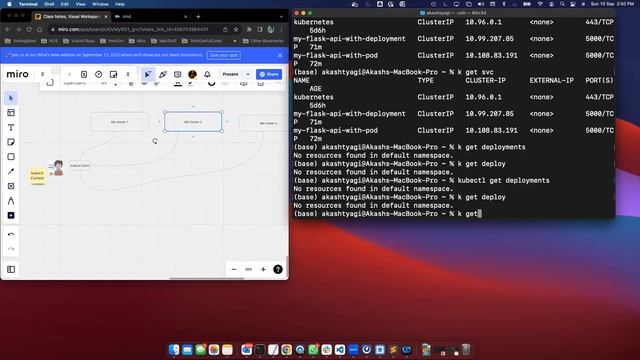Toggle the collaborator cursors icon in Miro

pos(148,74)
